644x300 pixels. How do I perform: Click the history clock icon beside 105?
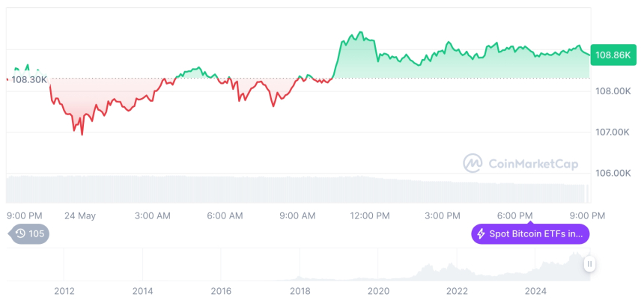point(20,234)
